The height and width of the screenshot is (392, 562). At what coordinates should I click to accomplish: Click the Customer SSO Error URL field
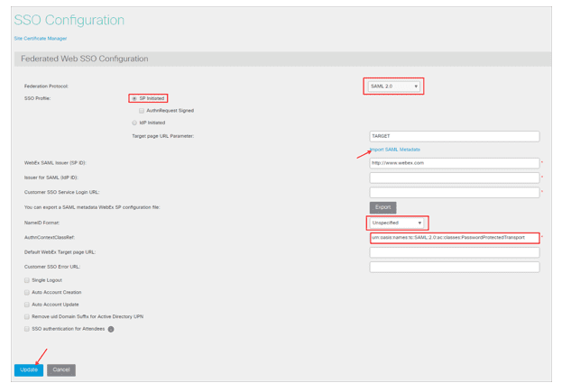pyautogui.click(x=454, y=267)
